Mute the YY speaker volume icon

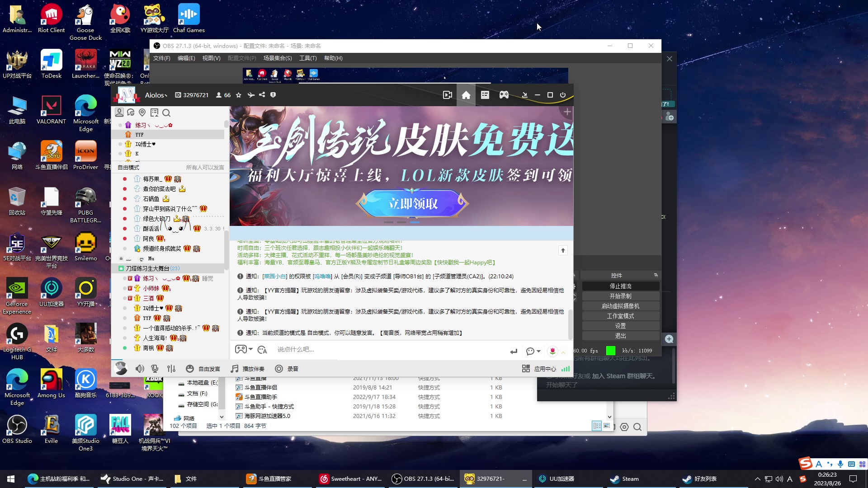pyautogui.click(x=140, y=369)
